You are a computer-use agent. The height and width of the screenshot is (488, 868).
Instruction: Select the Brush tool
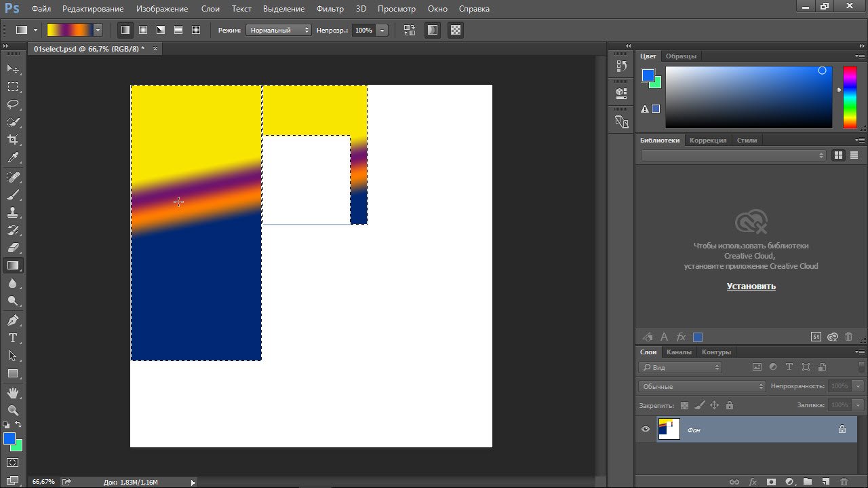13,195
